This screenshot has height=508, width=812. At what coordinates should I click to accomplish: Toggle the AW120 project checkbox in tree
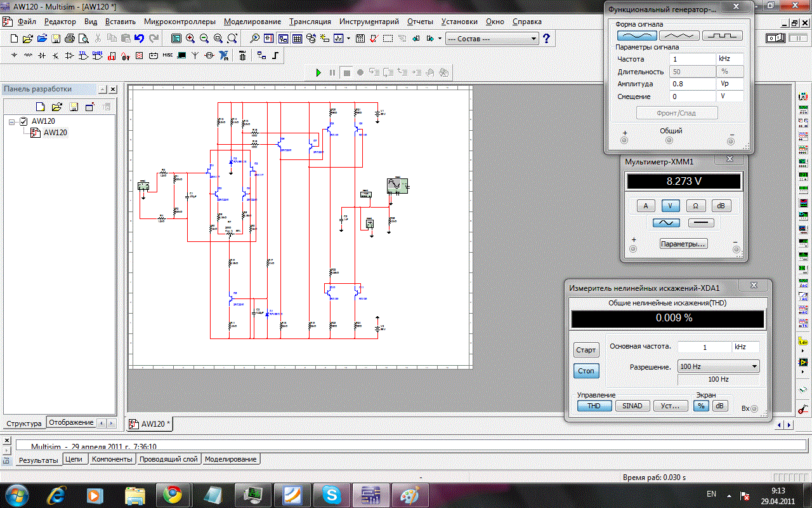pyautogui.click(x=23, y=121)
